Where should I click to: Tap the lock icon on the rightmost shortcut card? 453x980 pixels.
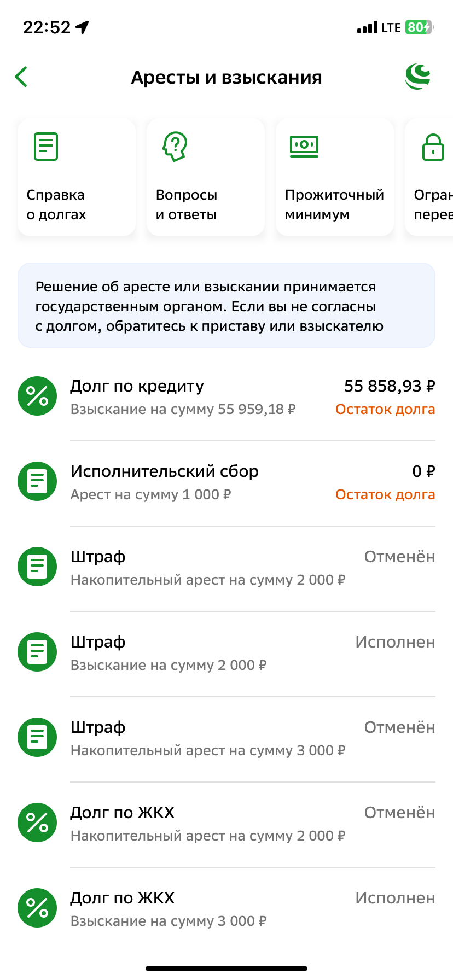433,146
